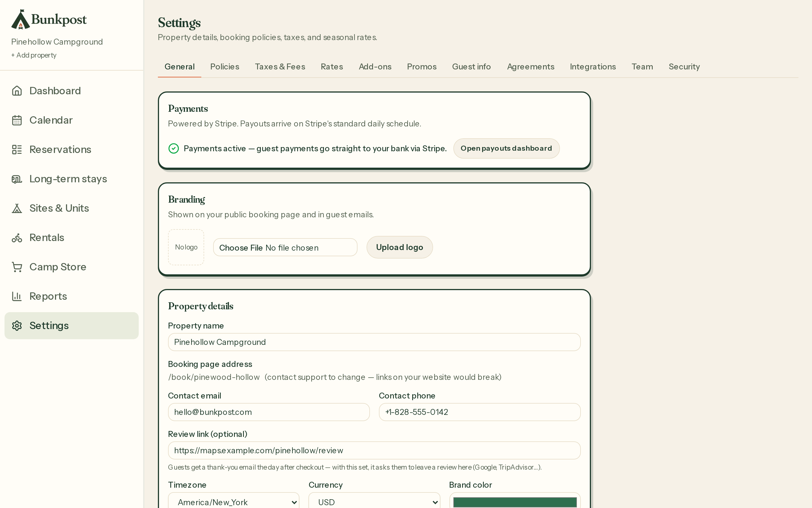
Task: Go to the Promos tab
Action: [422, 67]
